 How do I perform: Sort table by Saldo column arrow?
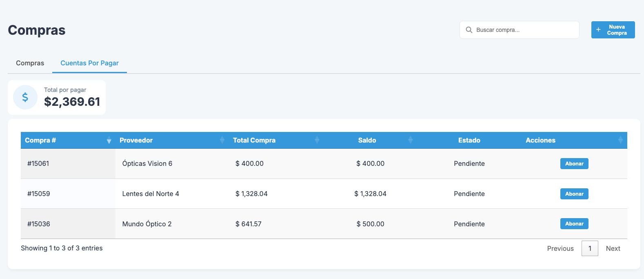[411, 140]
